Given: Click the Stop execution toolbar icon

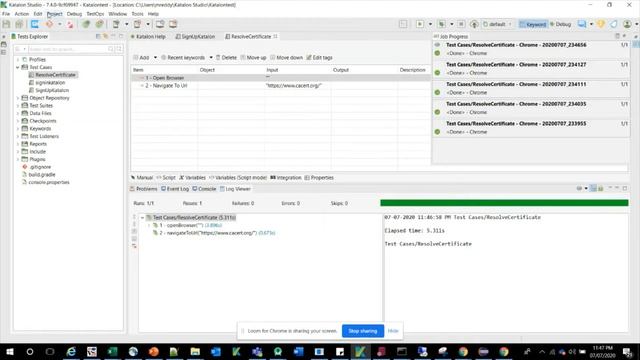Looking at the screenshot, I should click(x=461, y=24).
